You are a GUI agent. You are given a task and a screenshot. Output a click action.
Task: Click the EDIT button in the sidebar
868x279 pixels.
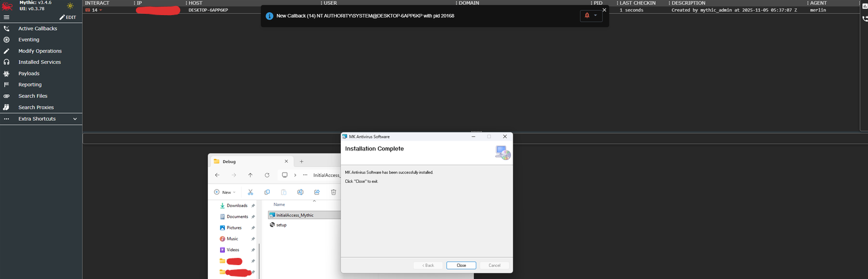pos(68,18)
